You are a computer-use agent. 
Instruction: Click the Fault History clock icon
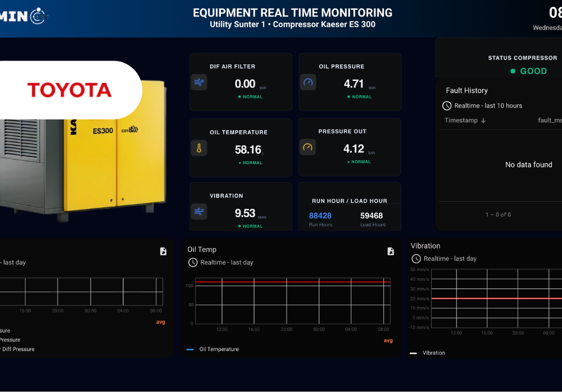(447, 106)
